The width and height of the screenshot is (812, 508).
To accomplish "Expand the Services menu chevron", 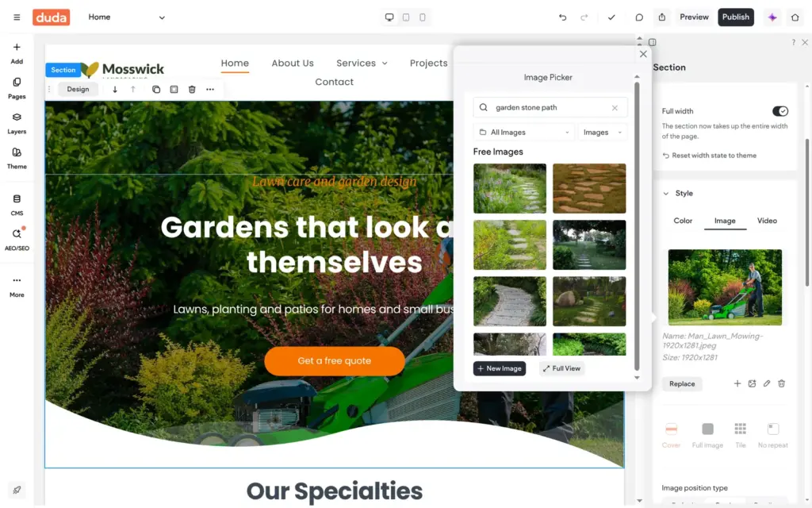I will [x=385, y=63].
